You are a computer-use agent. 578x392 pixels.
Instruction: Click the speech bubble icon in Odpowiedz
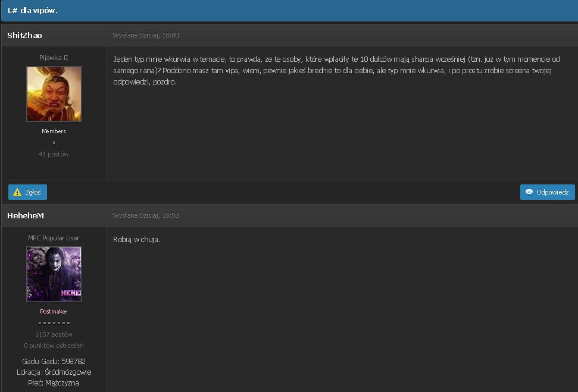529,192
